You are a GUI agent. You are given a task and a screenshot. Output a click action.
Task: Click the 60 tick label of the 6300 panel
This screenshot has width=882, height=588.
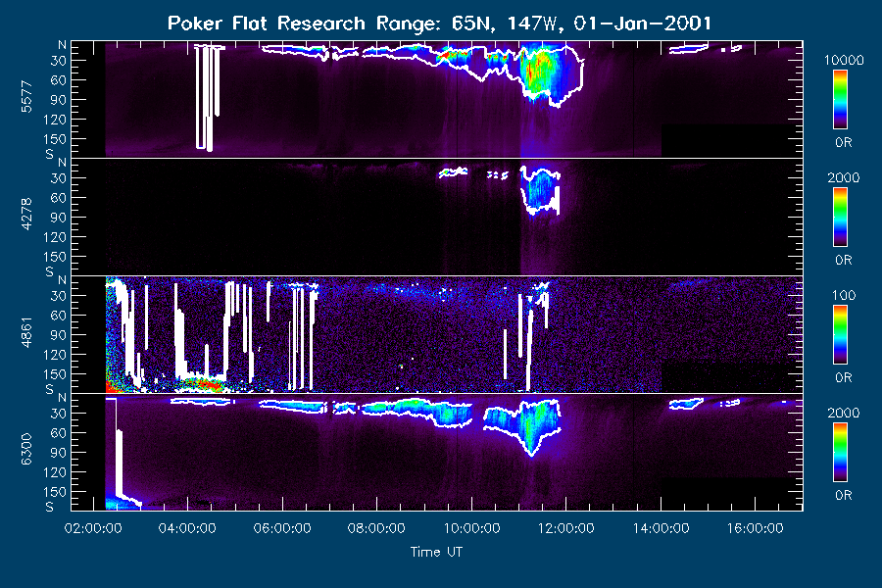[x=59, y=433]
